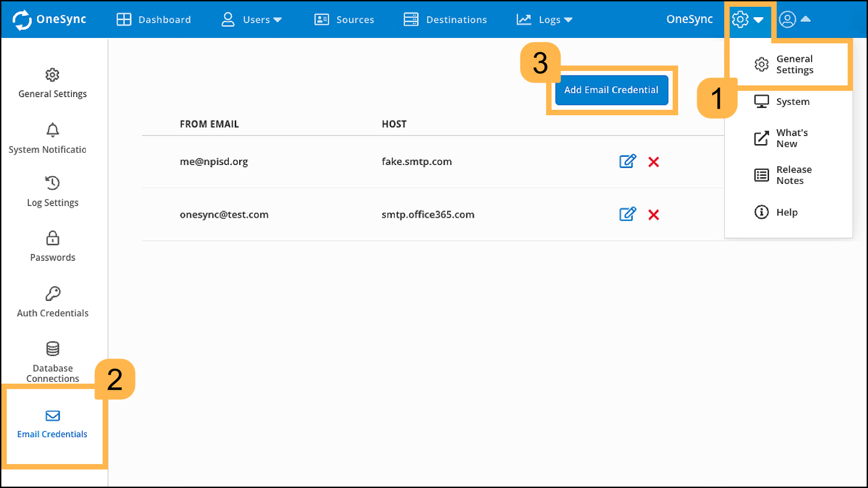Navigate to the Destinations page
Screen dimensions: 868x488
coord(445,19)
